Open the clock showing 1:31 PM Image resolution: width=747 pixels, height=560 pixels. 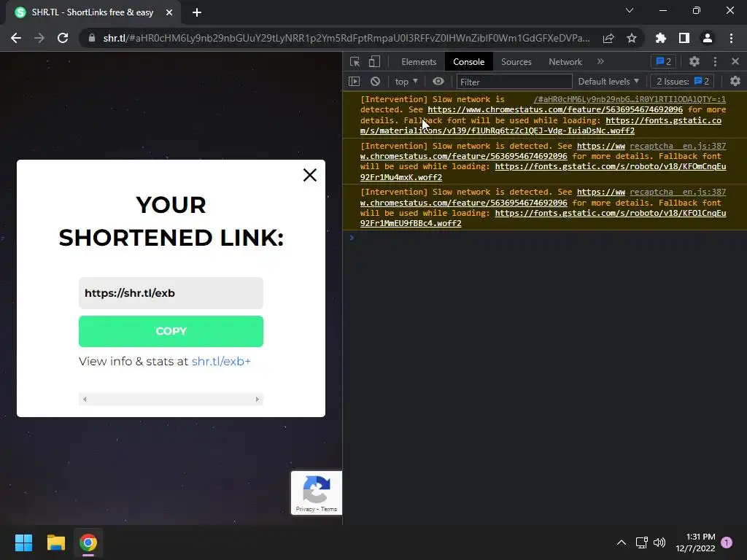pos(695,542)
